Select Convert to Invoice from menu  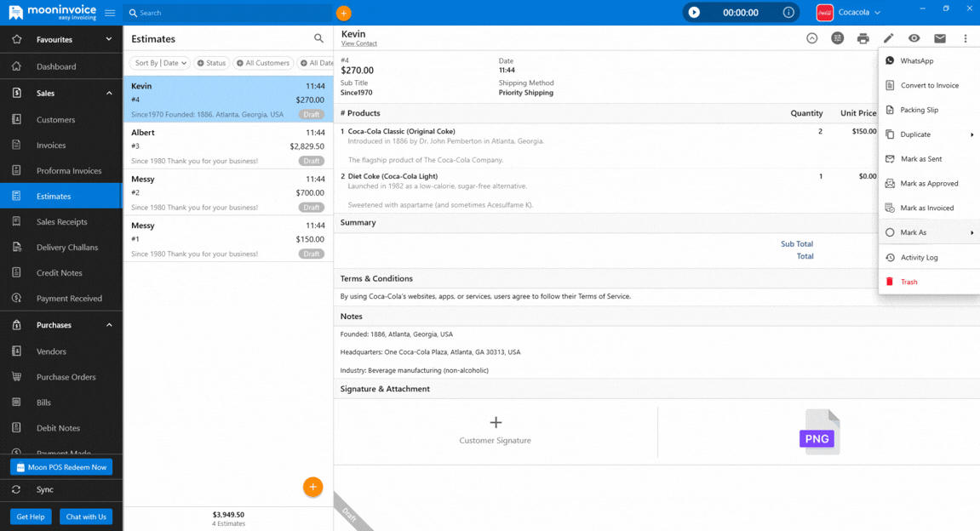click(929, 85)
